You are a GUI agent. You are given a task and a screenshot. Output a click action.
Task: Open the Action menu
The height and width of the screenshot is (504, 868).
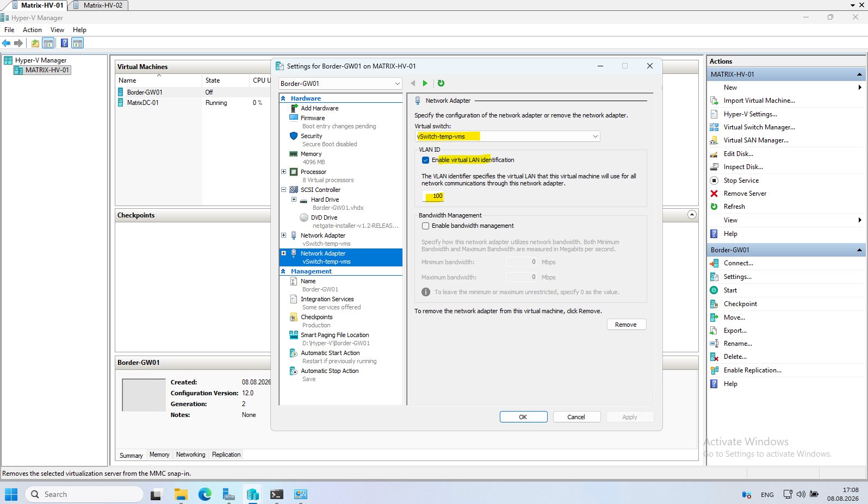[32, 30]
